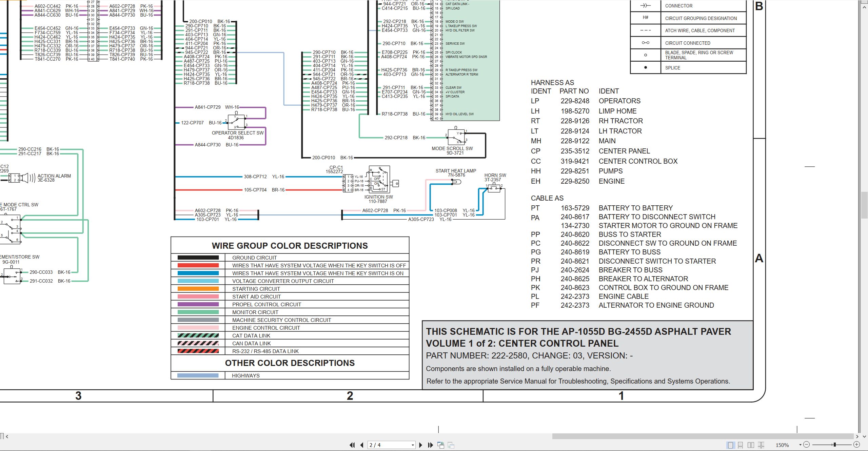Click the HIGHWAYS legend label
868x451 pixels.
(x=246, y=375)
